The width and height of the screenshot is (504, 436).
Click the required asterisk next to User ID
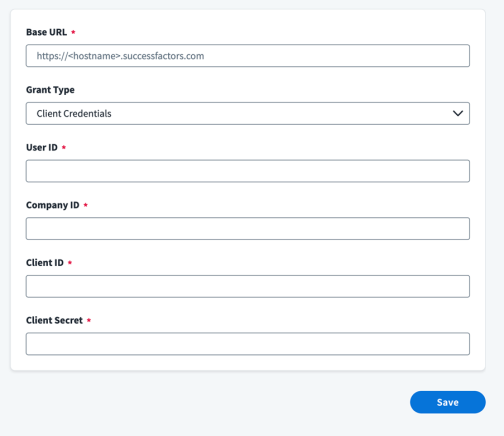[64, 147]
